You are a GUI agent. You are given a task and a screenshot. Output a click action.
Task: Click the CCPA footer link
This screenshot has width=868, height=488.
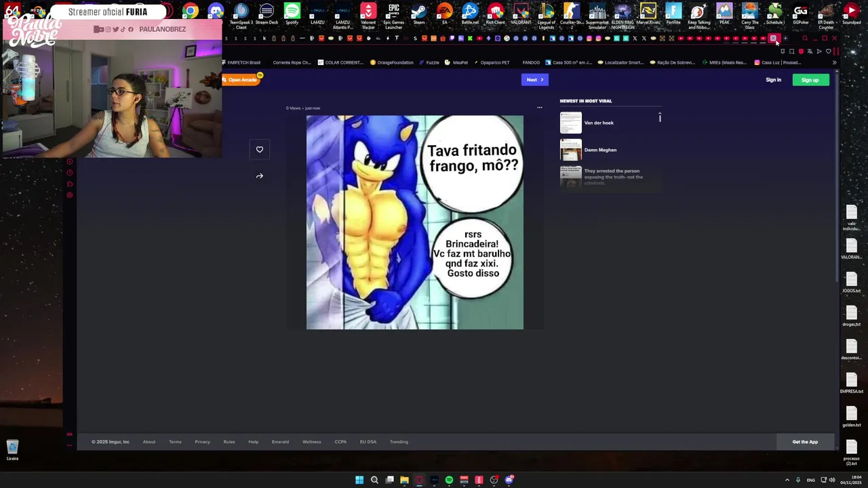click(340, 442)
